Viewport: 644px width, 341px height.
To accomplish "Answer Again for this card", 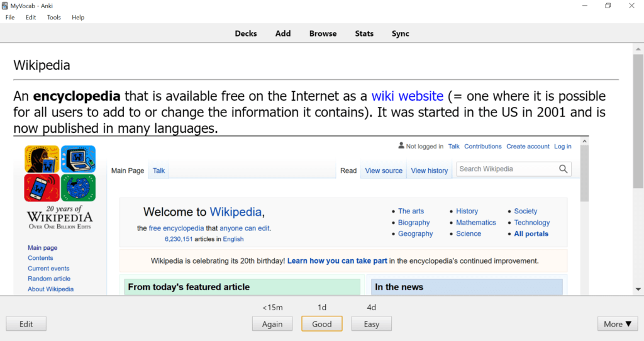I will tap(272, 324).
